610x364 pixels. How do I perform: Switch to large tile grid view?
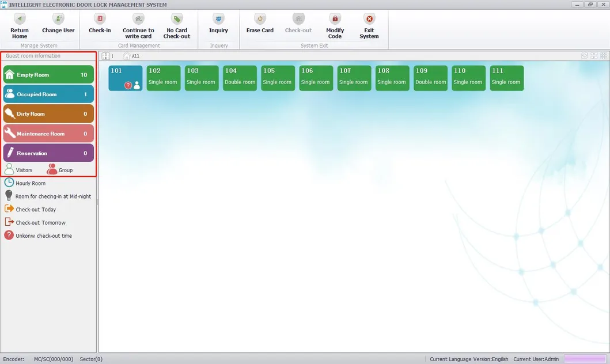594,56
